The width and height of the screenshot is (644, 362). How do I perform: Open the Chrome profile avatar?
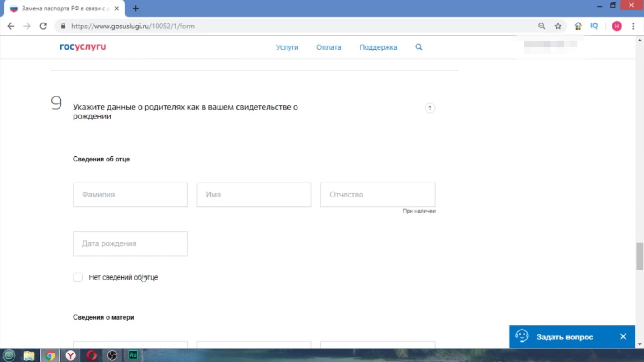coord(616,26)
